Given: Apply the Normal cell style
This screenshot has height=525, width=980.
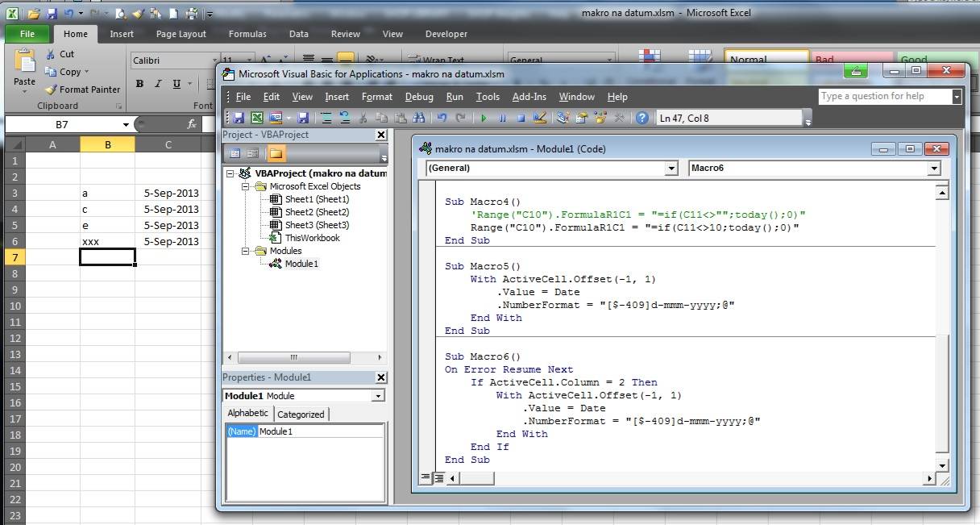Looking at the screenshot, I should pos(766,59).
